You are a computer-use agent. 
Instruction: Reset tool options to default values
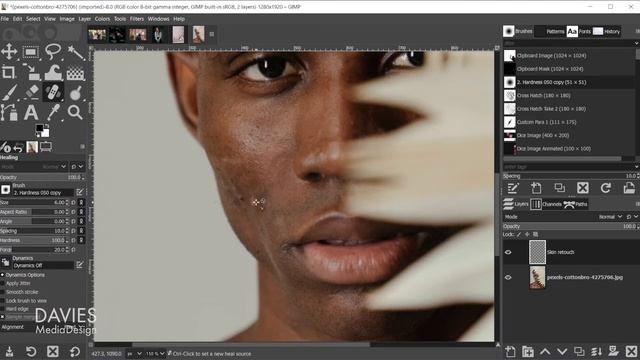point(75,351)
